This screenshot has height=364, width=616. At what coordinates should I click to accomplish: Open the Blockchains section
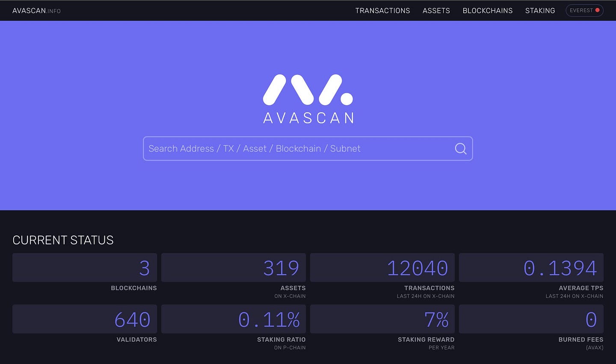487,11
